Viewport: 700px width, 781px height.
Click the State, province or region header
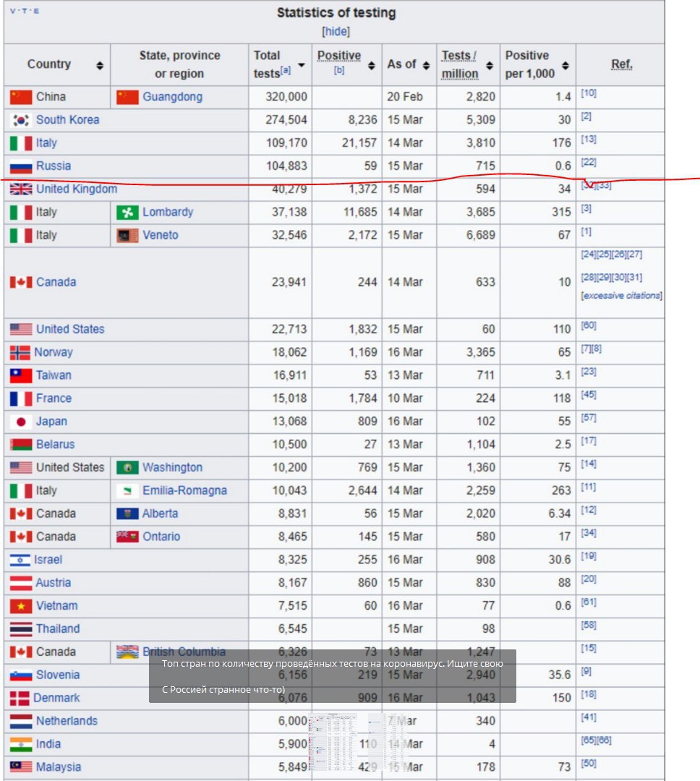click(179, 64)
